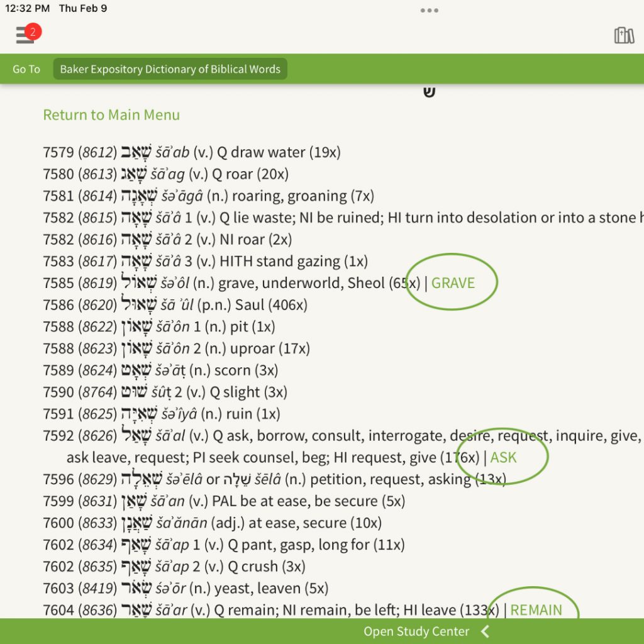Select entry 7581 roaring, groaning
This screenshot has width=644, height=644.
[209, 196]
